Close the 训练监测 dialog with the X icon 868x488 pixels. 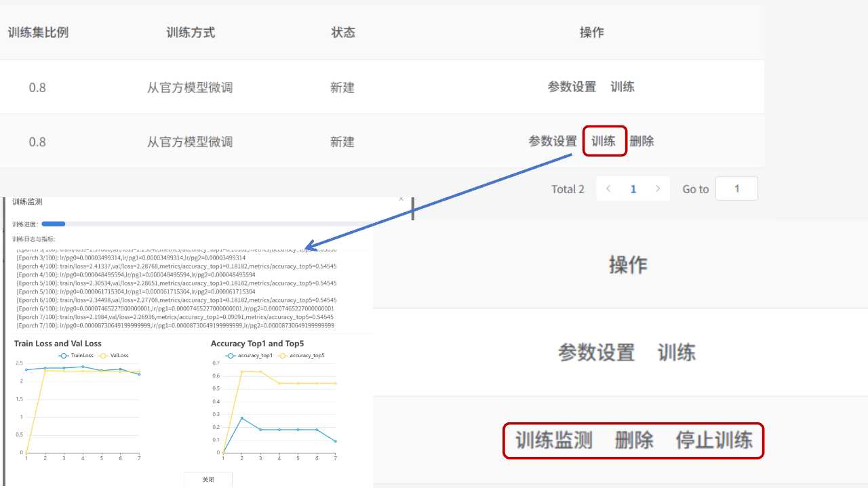pos(401,199)
